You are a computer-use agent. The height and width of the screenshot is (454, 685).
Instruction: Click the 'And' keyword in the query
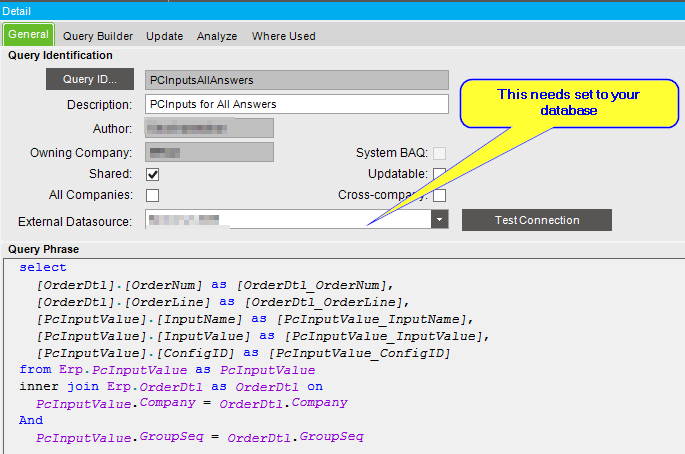31,421
